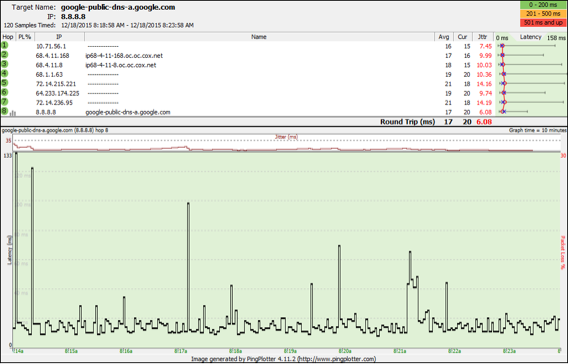Click the Jttr column header

[x=483, y=37]
